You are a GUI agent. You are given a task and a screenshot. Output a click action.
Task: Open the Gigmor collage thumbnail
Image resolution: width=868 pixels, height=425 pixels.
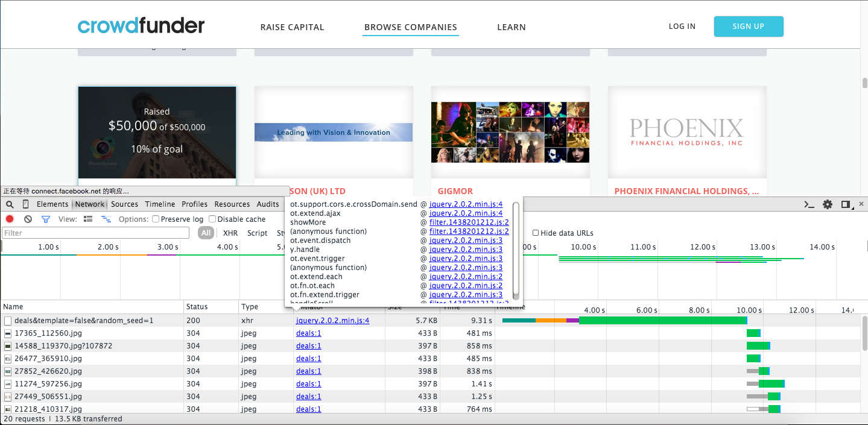510,132
